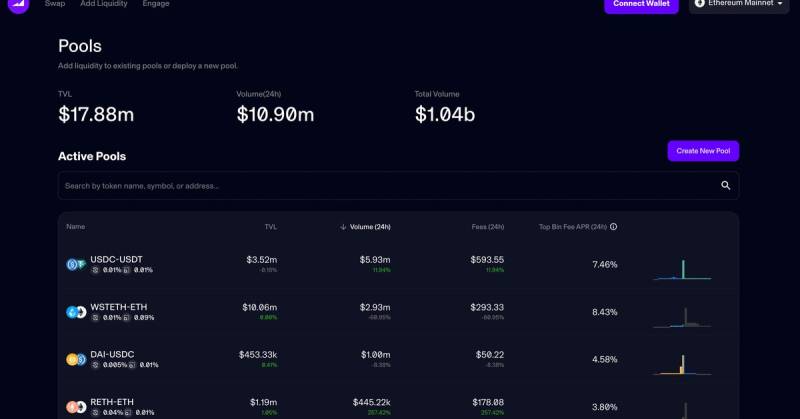Click the 4.58% APR value
The width and height of the screenshot is (800, 419).
(x=605, y=359)
